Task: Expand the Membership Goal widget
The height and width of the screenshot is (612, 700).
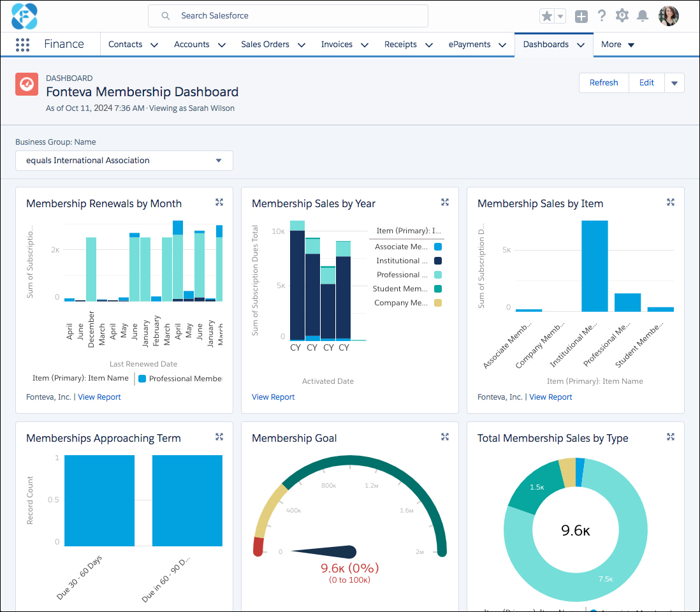Action: pyautogui.click(x=444, y=437)
